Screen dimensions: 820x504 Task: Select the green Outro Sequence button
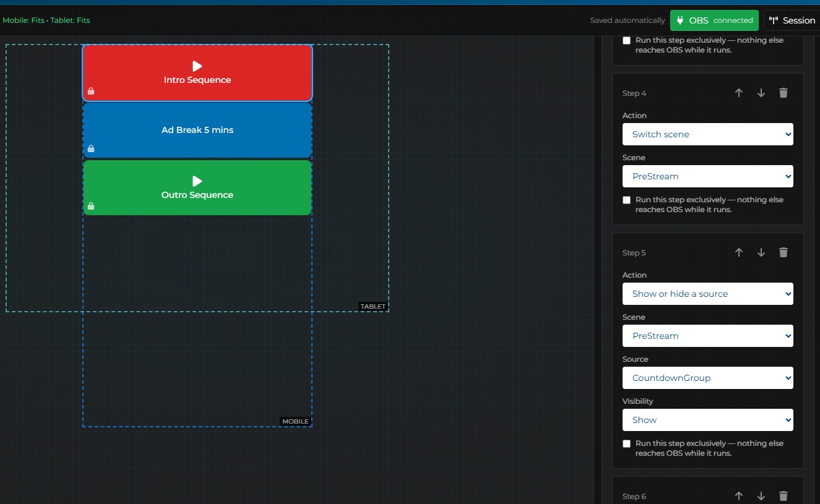click(x=197, y=187)
